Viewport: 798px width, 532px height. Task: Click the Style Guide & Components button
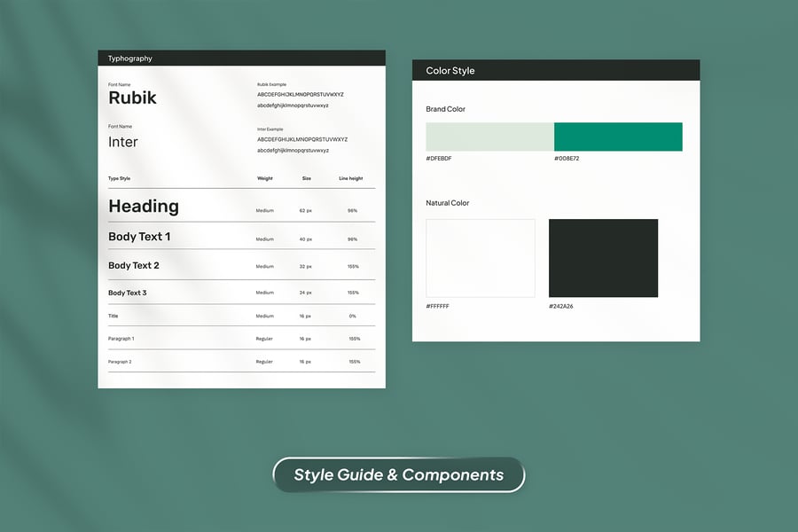(398, 474)
